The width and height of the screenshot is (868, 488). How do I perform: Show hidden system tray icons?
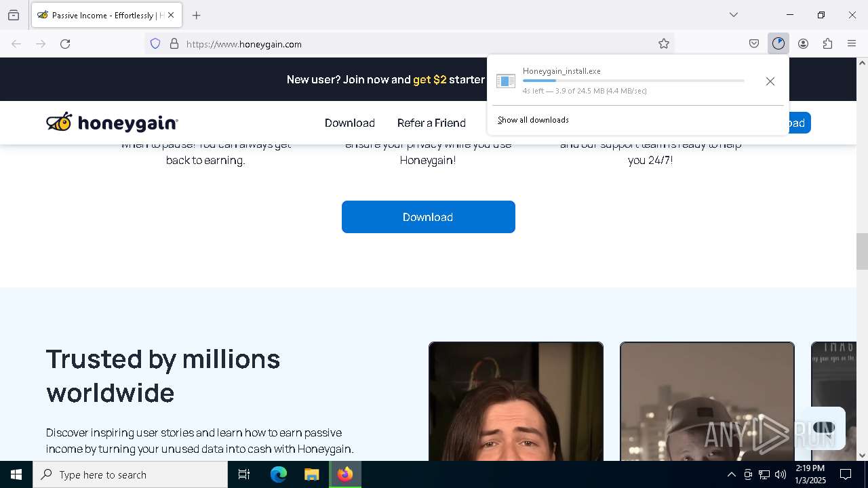731,474
